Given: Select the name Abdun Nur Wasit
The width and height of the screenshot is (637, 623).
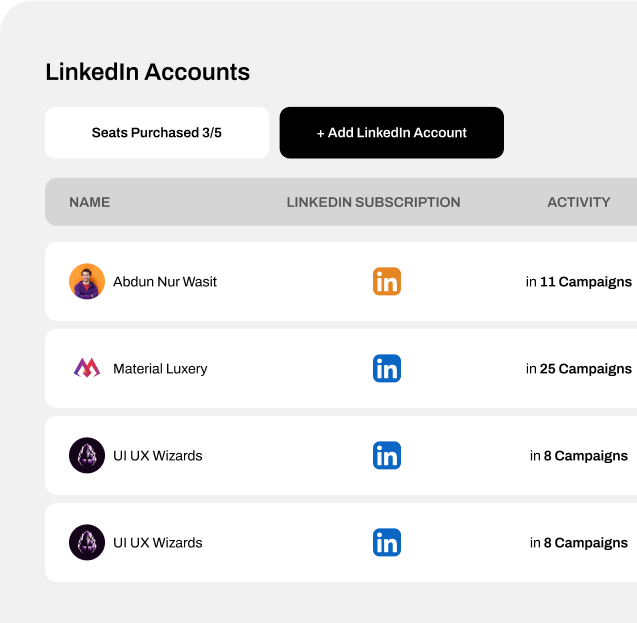Looking at the screenshot, I should coord(165,281).
